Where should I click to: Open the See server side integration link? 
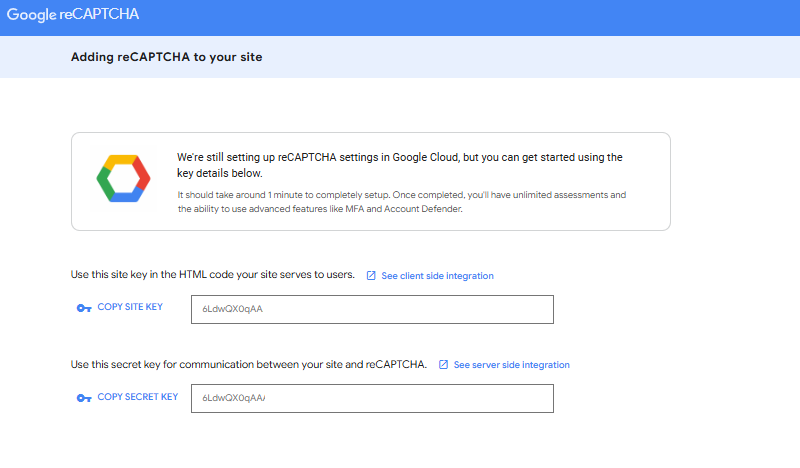pyautogui.click(x=511, y=366)
